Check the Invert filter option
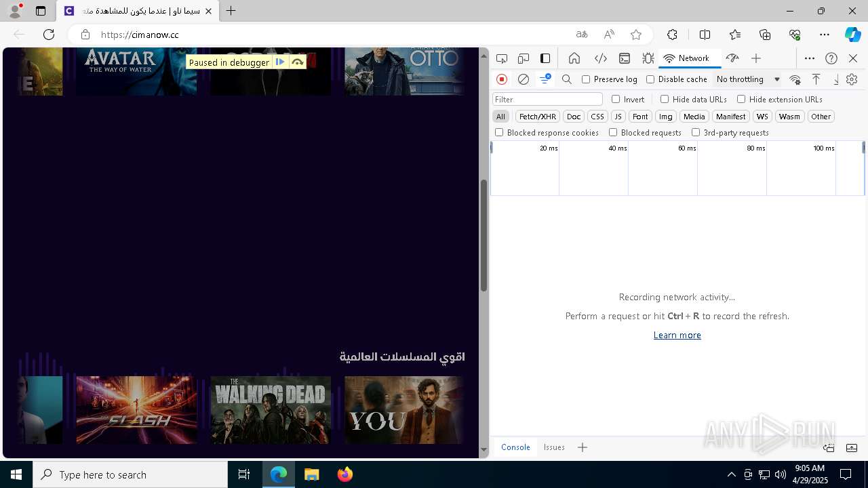The width and height of the screenshot is (868, 488). pos(616,99)
